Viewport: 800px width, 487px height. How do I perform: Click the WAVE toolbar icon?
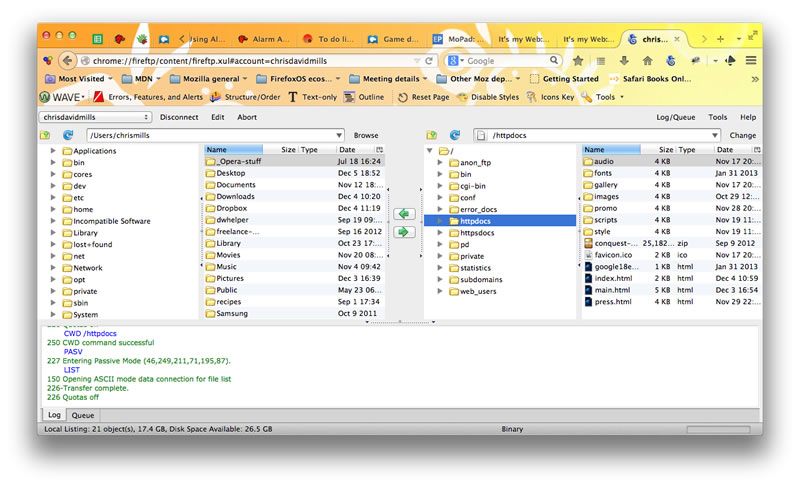click(46, 97)
